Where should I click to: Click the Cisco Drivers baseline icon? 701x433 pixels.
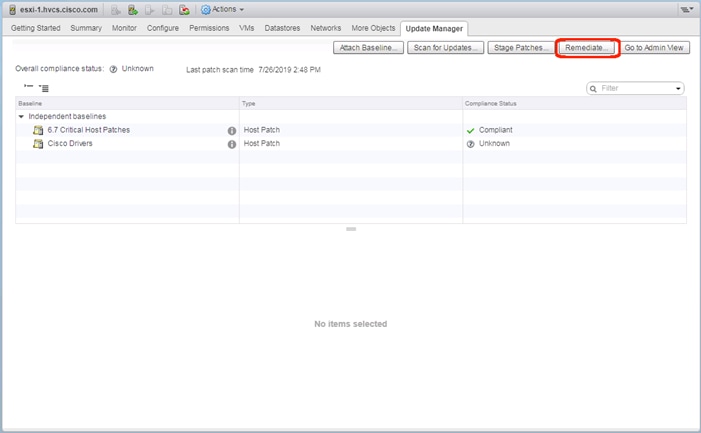[38, 143]
